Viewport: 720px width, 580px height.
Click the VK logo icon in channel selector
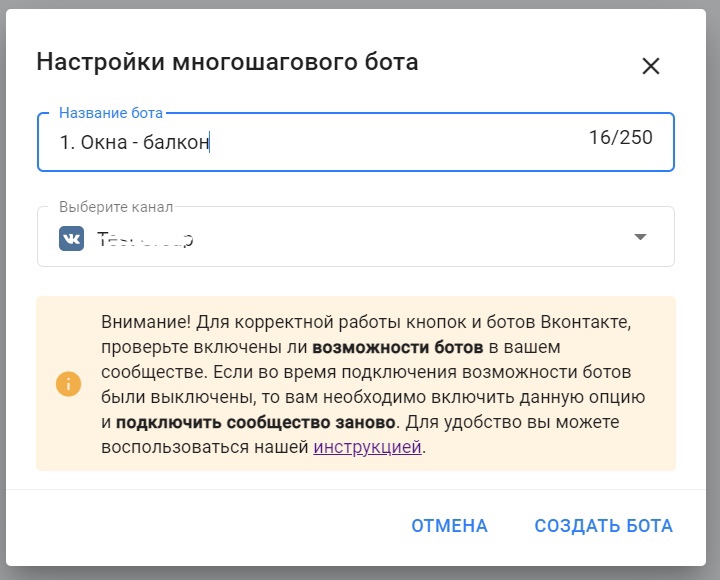[72, 238]
